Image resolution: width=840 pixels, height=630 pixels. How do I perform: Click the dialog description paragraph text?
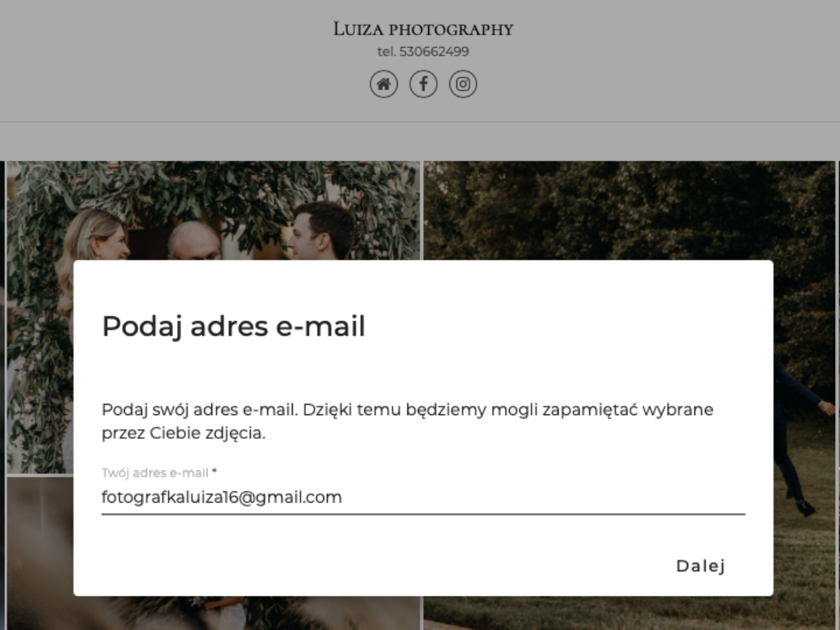407,421
